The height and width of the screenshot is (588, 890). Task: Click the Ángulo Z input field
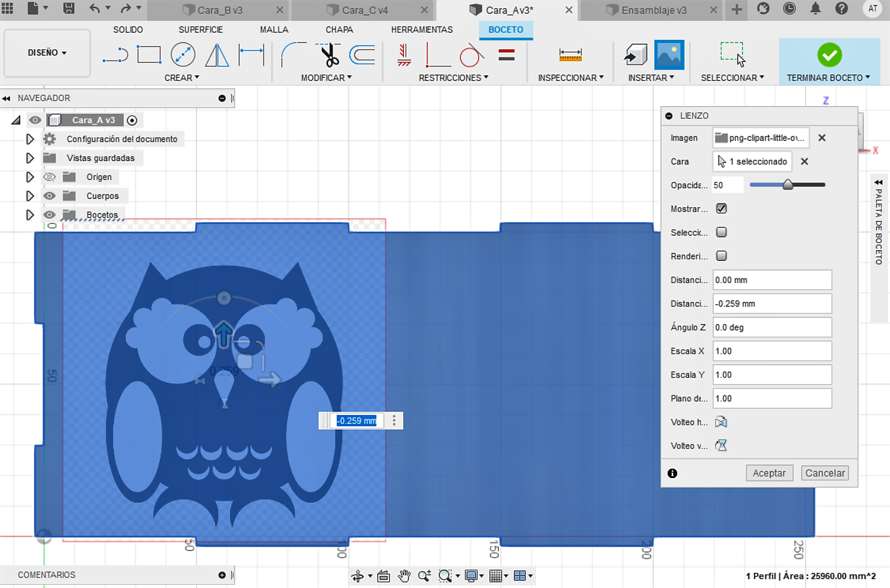point(772,327)
